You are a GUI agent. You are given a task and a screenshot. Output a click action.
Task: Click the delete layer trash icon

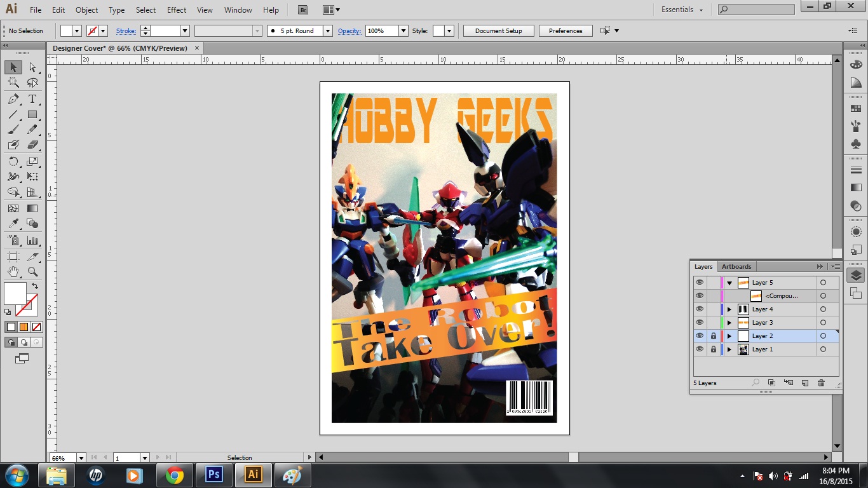(821, 383)
